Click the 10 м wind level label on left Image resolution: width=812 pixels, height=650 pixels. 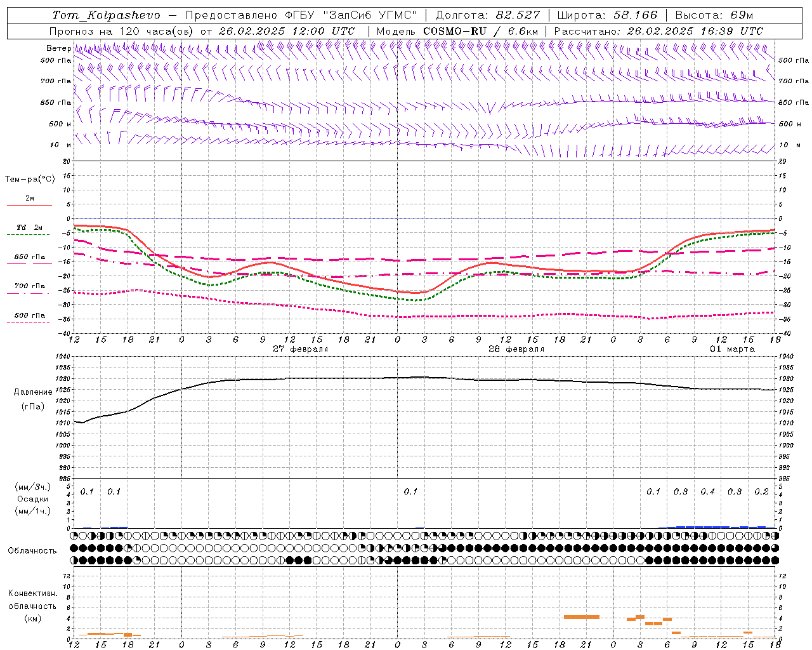point(61,145)
